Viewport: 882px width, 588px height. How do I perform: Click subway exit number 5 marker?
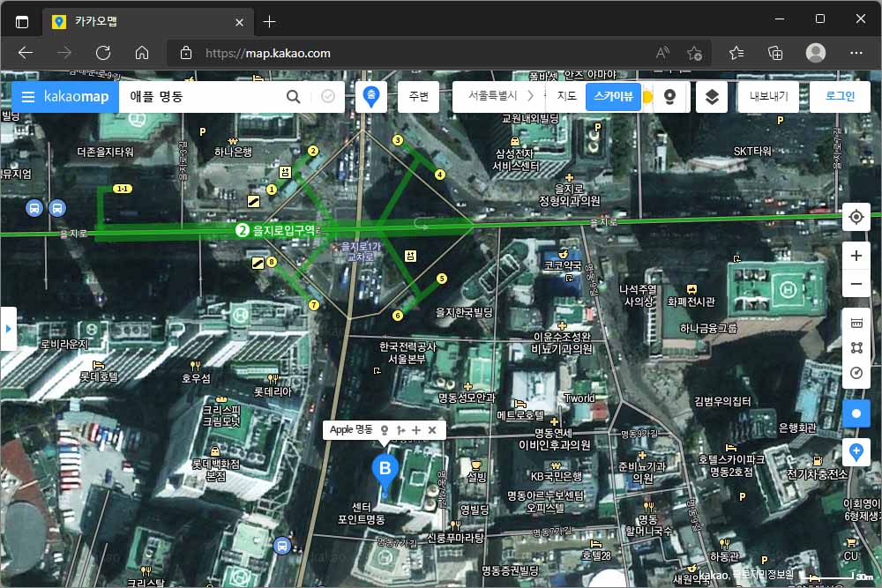[442, 279]
